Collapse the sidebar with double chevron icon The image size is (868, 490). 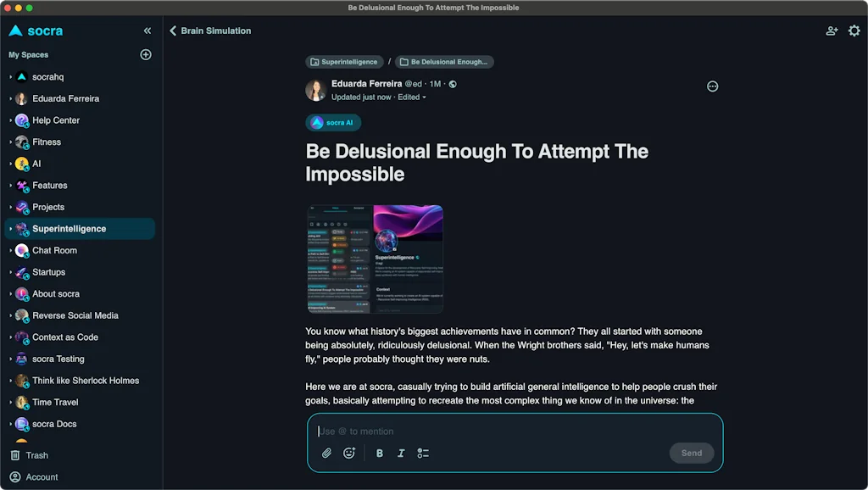tap(147, 31)
